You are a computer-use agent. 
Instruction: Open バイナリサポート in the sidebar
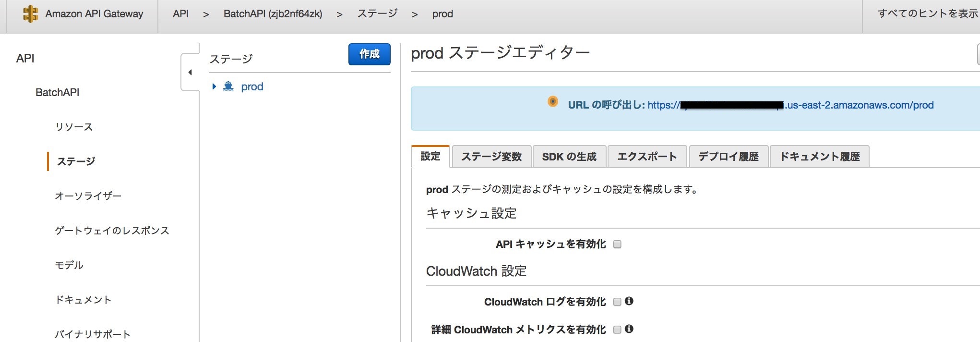tap(93, 334)
